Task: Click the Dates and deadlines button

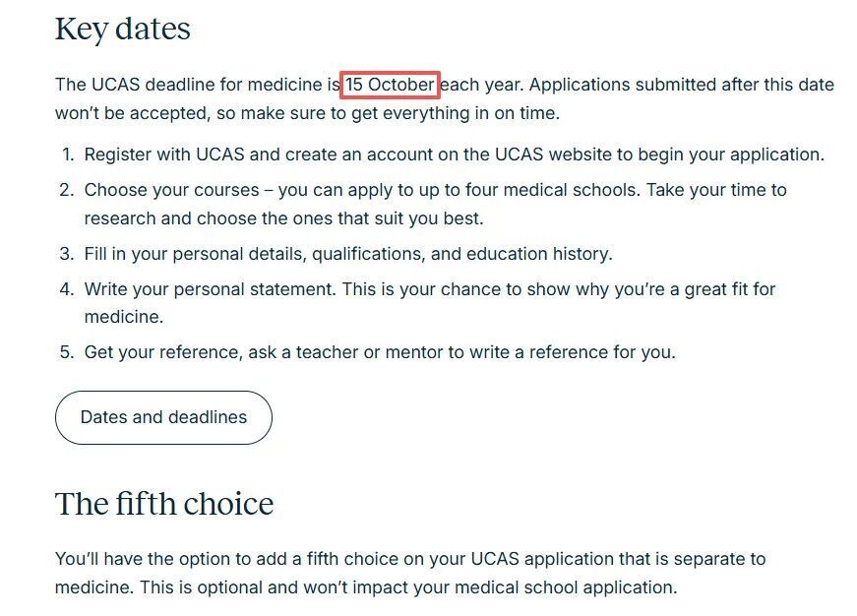Action: [163, 417]
